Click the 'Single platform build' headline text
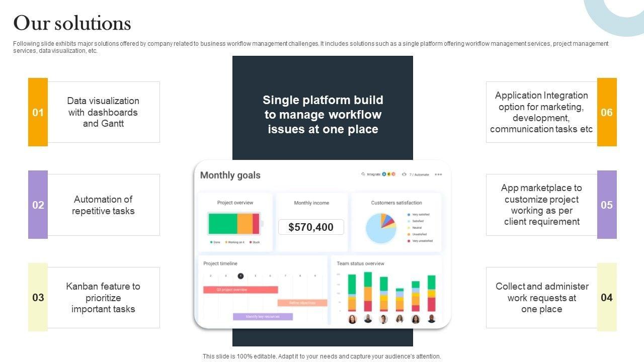The height and width of the screenshot is (362, 644). tap(323, 115)
